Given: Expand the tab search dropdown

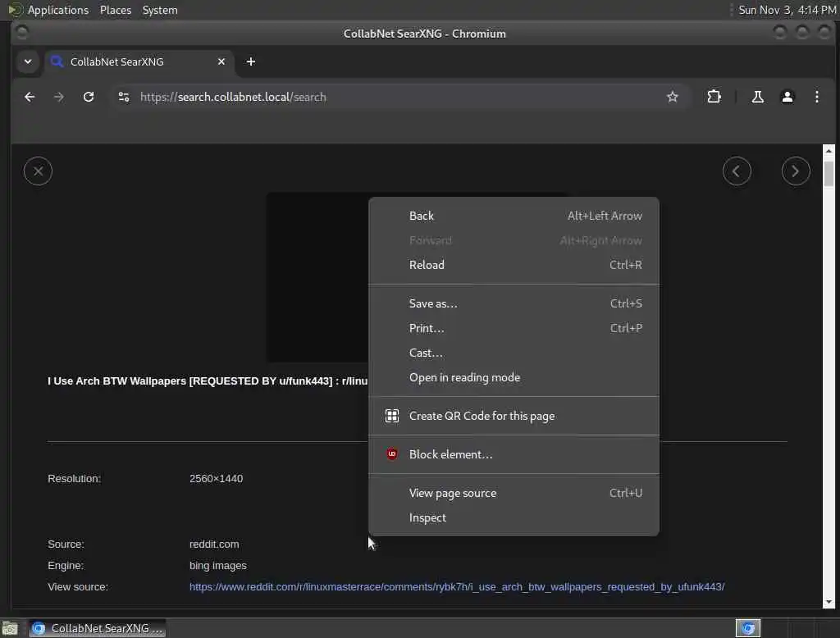Looking at the screenshot, I should [28, 62].
